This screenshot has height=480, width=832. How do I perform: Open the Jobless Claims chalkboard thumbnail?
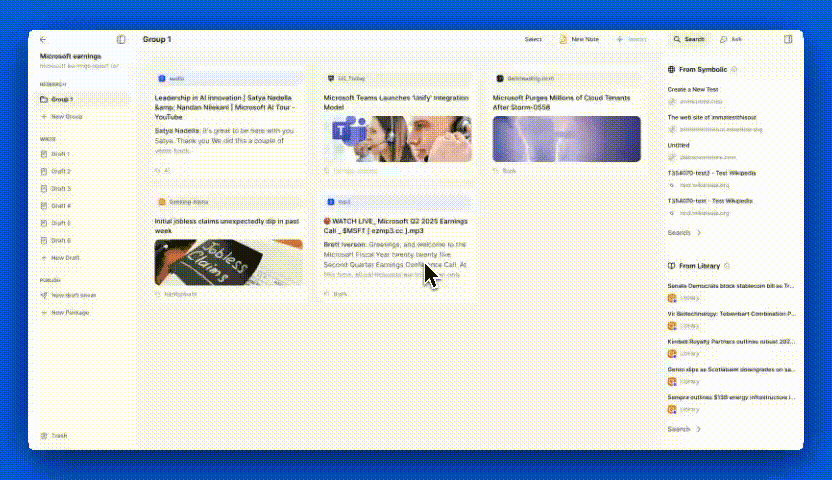click(228, 262)
